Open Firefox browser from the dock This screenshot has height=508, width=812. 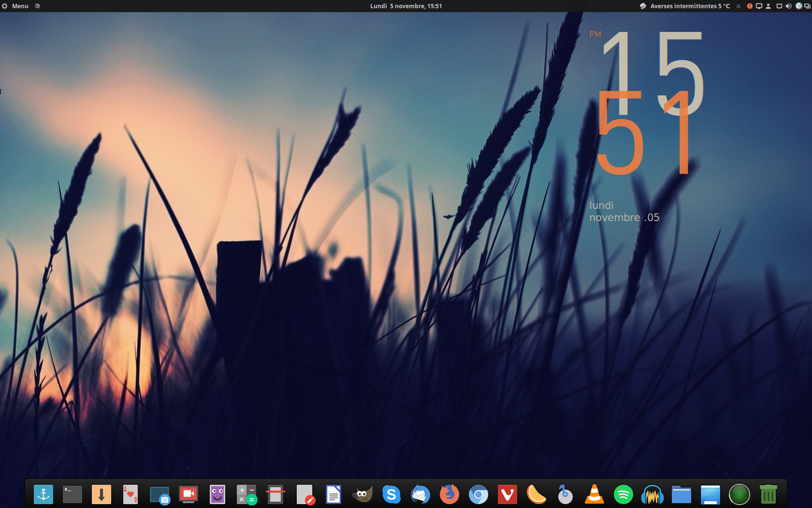[x=450, y=494]
